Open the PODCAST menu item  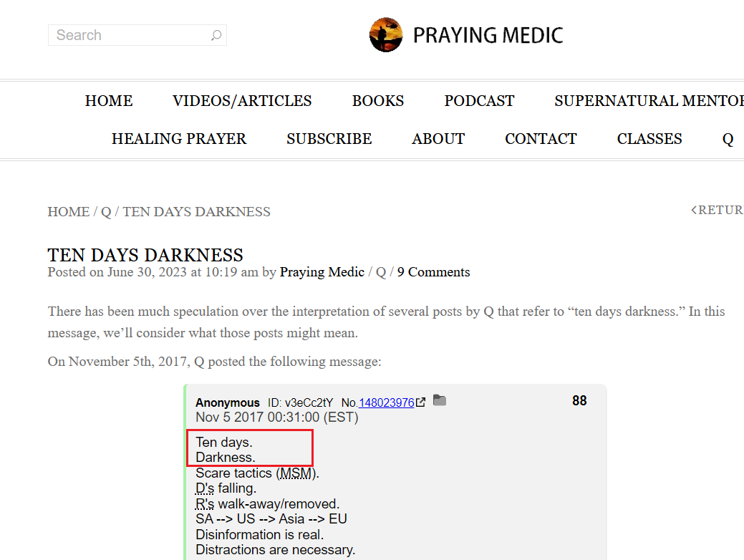[479, 100]
